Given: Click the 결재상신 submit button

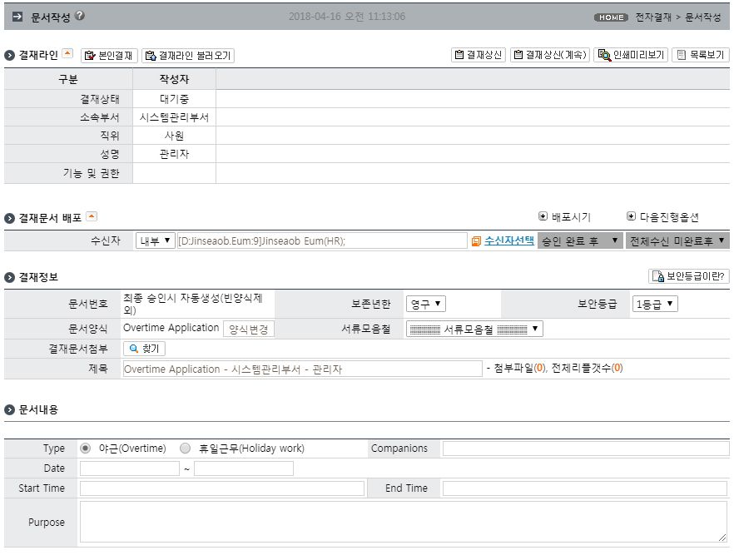Looking at the screenshot, I should pyautogui.click(x=479, y=55).
